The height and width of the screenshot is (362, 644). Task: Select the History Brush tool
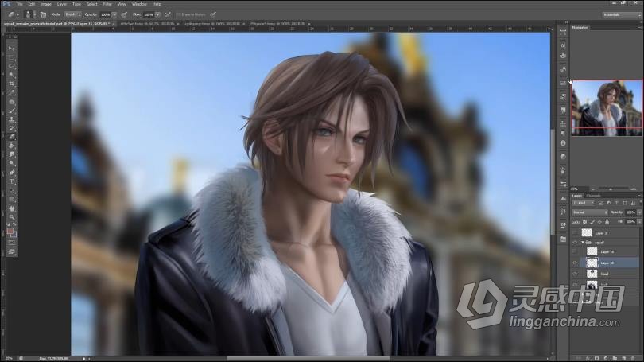(x=11, y=128)
